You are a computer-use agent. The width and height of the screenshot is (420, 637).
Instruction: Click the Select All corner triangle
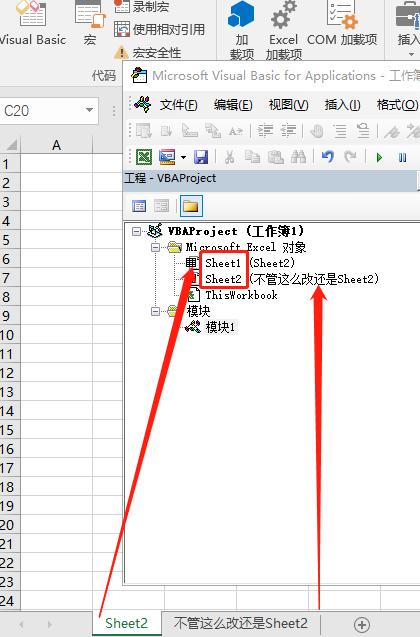coord(11,145)
